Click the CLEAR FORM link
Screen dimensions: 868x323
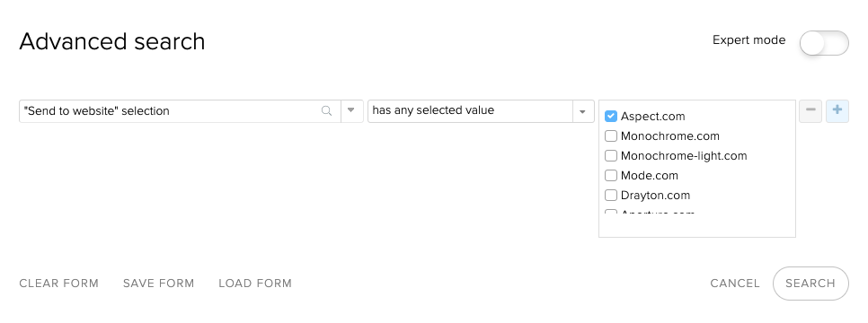pyautogui.click(x=58, y=284)
